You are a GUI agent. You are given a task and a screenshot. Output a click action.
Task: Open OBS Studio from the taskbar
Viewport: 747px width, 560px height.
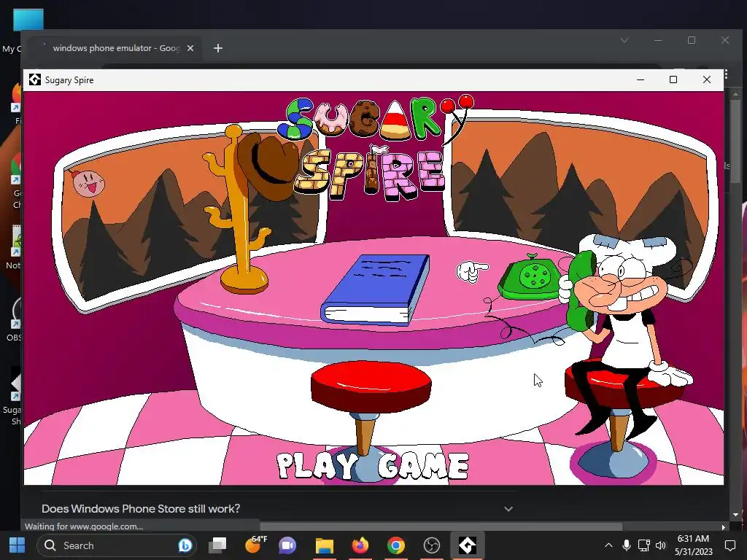click(432, 545)
